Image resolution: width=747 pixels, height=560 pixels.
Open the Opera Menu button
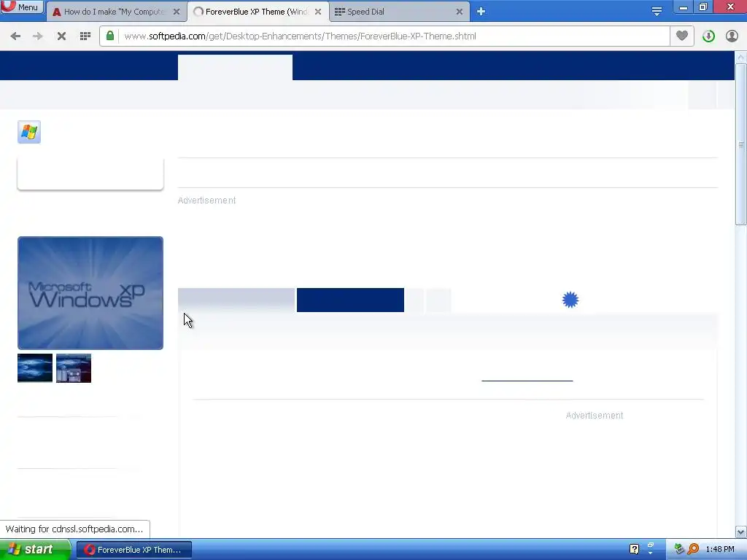22,7
